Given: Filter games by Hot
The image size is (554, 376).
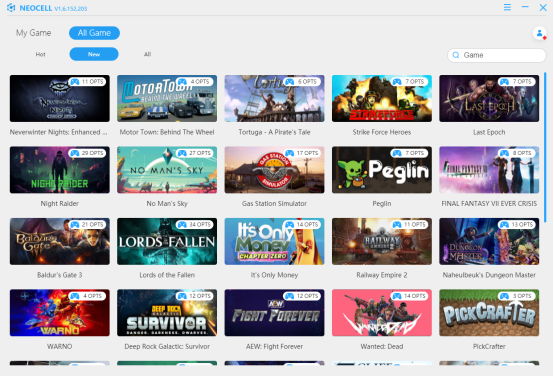Looking at the screenshot, I should tap(40, 54).
